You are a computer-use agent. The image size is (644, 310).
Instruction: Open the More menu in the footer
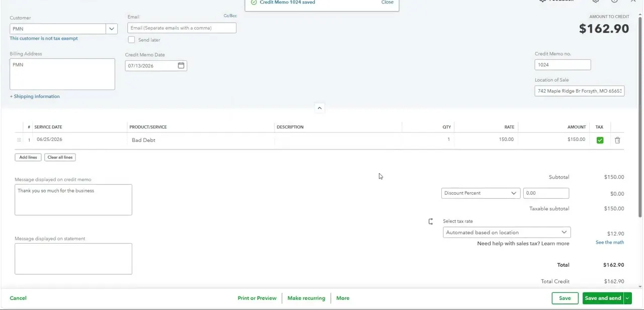coord(343,298)
